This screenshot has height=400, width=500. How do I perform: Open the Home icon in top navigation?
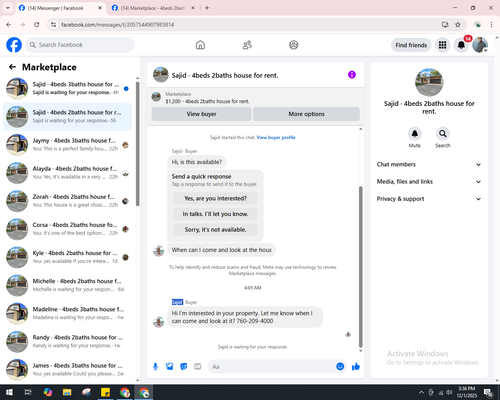pos(200,45)
